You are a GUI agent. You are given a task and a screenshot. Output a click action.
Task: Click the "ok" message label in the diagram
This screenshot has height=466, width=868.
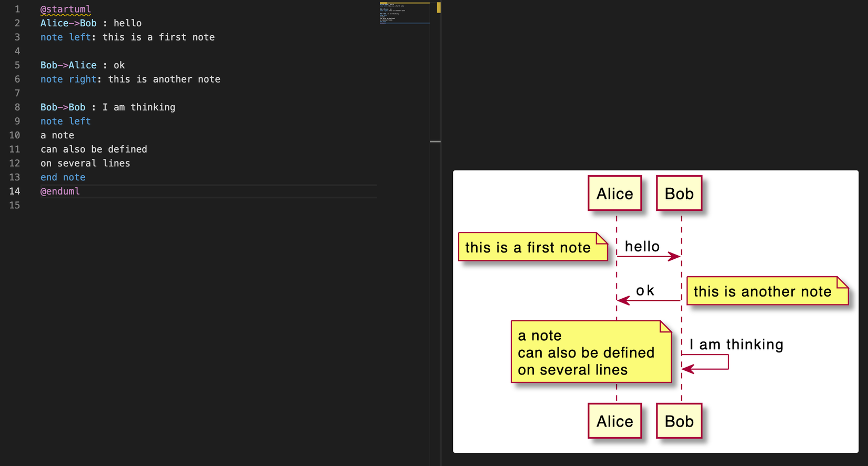(645, 290)
